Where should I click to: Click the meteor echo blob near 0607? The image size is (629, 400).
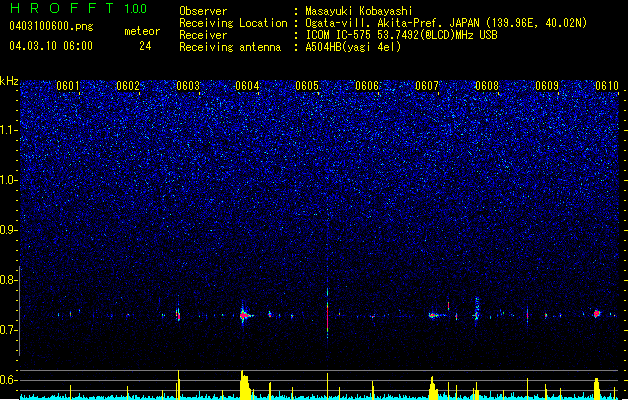coord(434,315)
